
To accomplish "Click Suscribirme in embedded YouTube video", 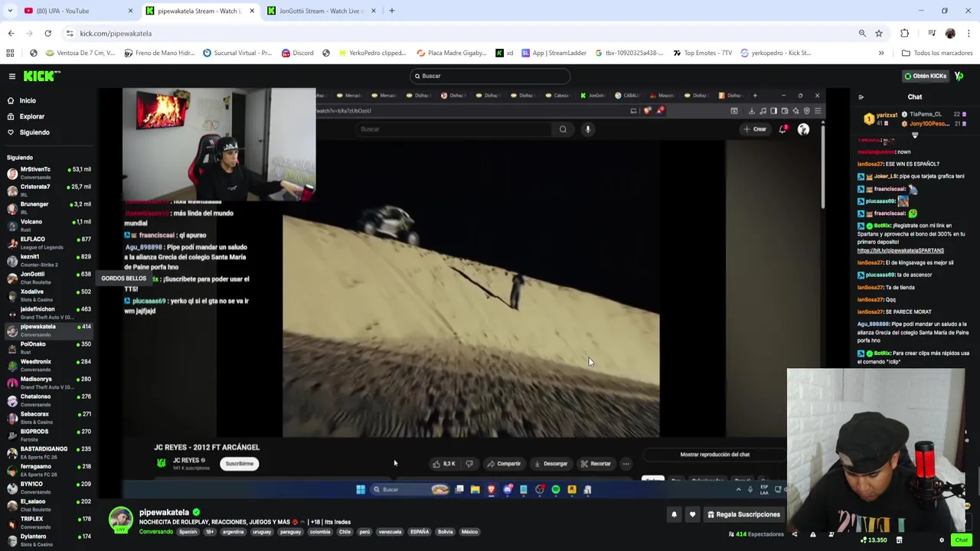I will (240, 464).
